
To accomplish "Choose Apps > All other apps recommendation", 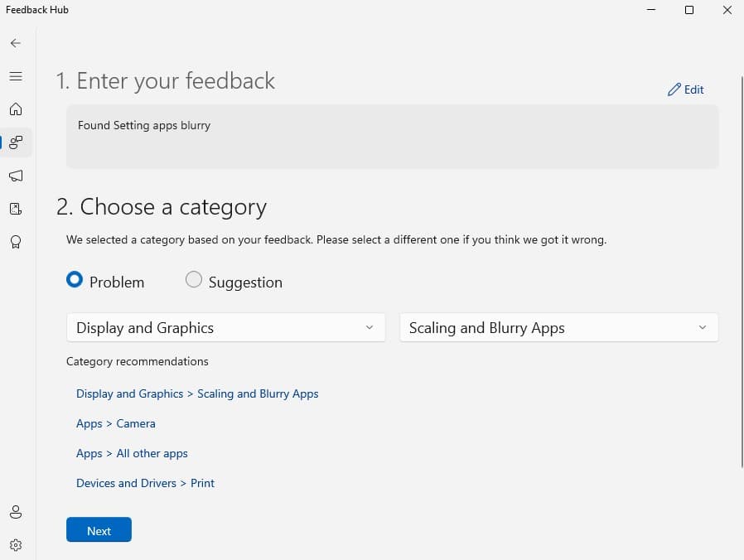I will pyautogui.click(x=132, y=453).
